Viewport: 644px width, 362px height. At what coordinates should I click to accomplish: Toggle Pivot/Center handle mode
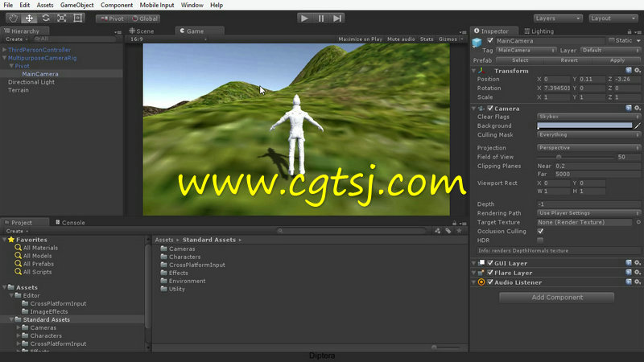pos(112,19)
